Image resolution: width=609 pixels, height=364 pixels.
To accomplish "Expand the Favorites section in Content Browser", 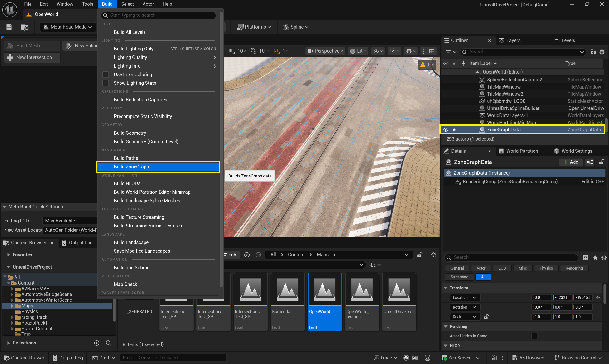I will (9, 255).
